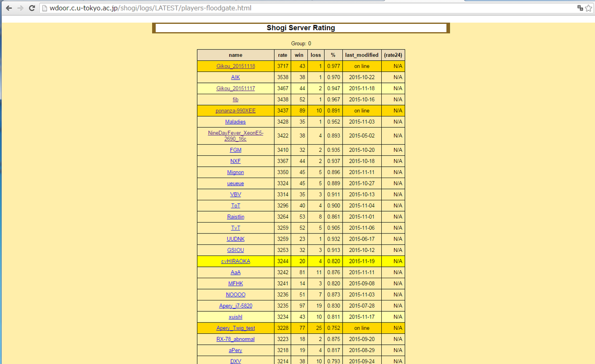Select the AIK player link

(x=235, y=77)
